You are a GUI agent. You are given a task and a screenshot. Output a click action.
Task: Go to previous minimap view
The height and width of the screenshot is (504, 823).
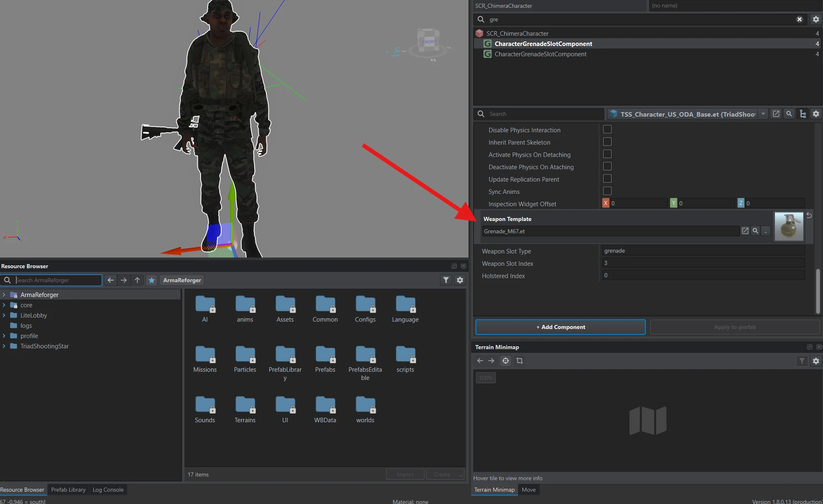click(480, 361)
